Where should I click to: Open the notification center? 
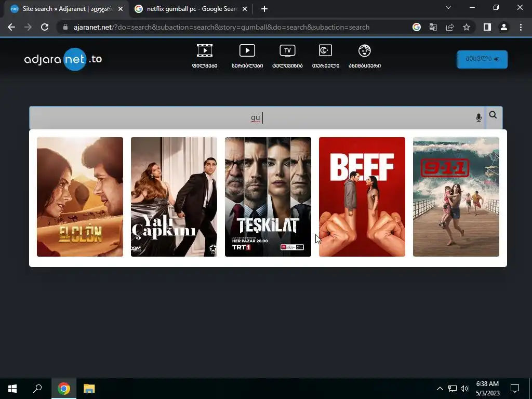pos(515,389)
